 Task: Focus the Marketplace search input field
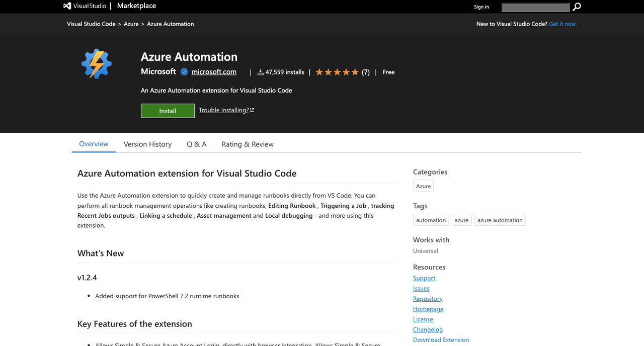tap(536, 7)
